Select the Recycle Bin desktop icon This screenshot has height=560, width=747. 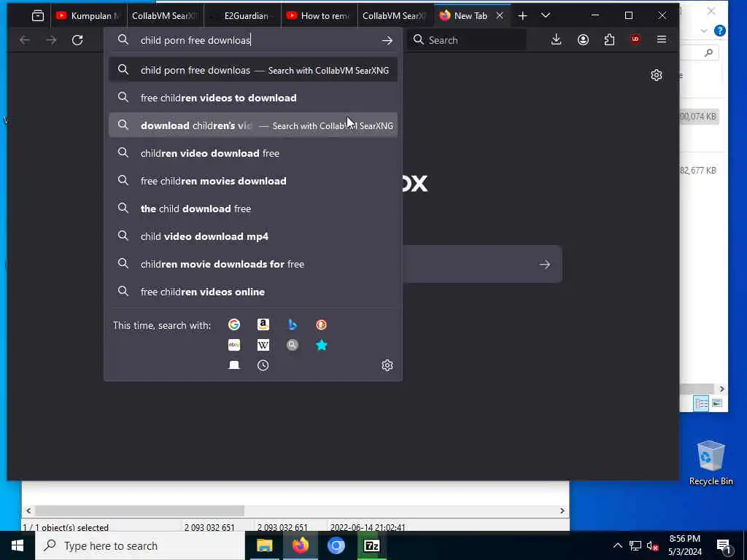pyautogui.click(x=711, y=463)
